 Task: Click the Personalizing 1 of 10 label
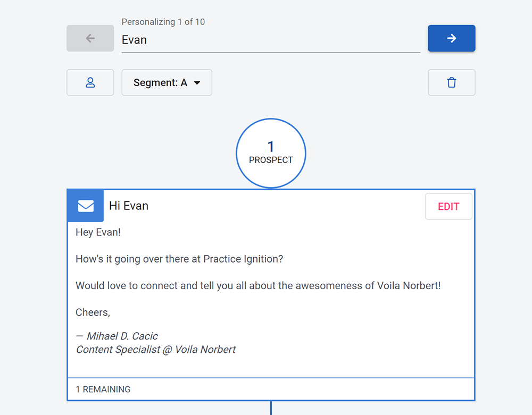pyautogui.click(x=163, y=22)
